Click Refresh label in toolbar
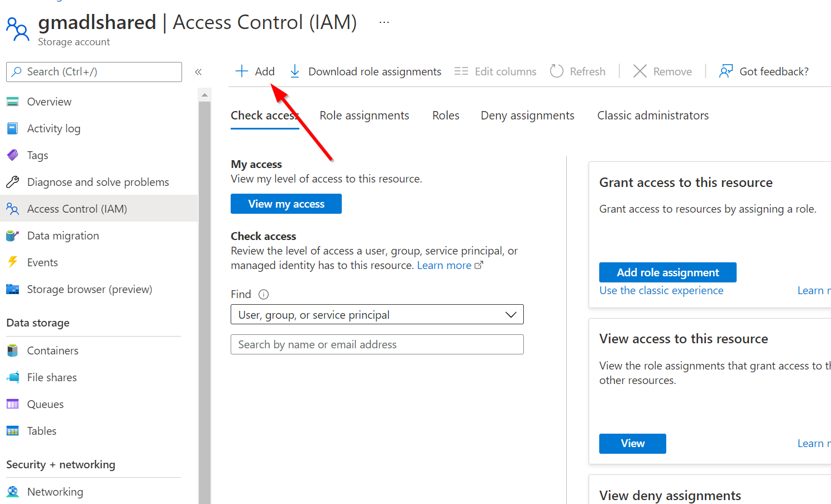Viewport: 831px width, 504px height. pos(588,71)
